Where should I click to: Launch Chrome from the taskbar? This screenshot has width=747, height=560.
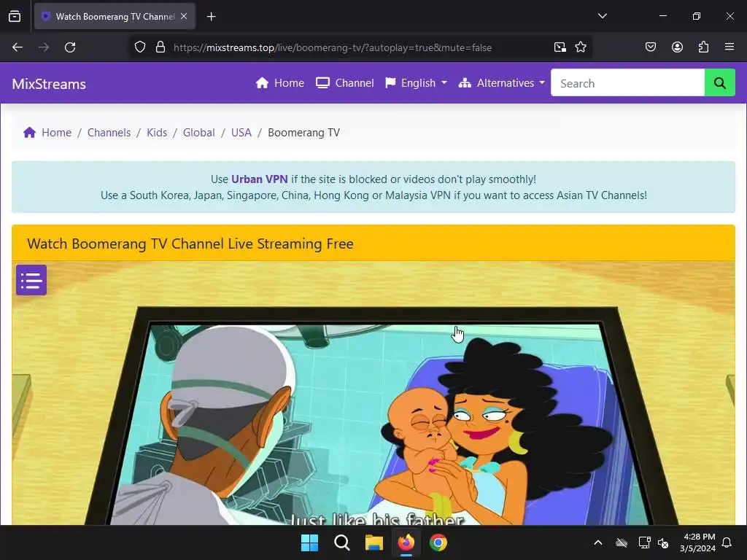(438, 542)
